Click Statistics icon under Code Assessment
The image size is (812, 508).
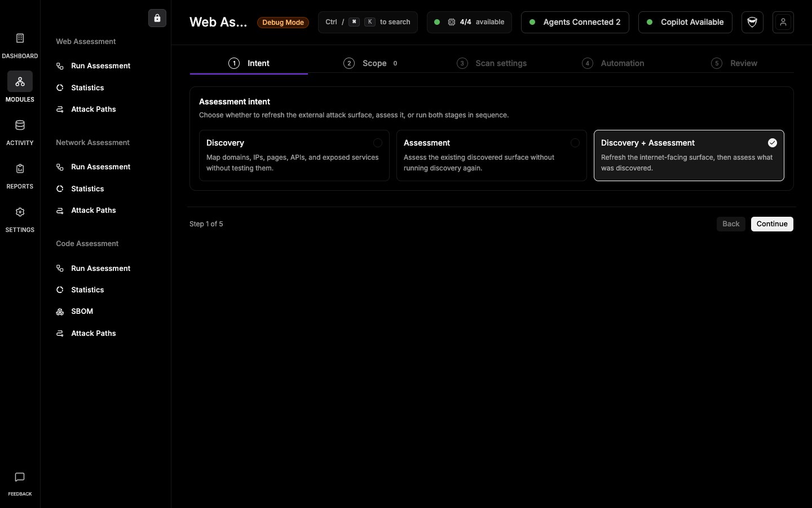click(60, 290)
